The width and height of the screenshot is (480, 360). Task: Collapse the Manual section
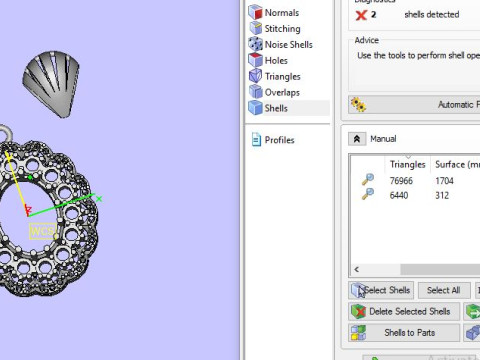coord(357,139)
